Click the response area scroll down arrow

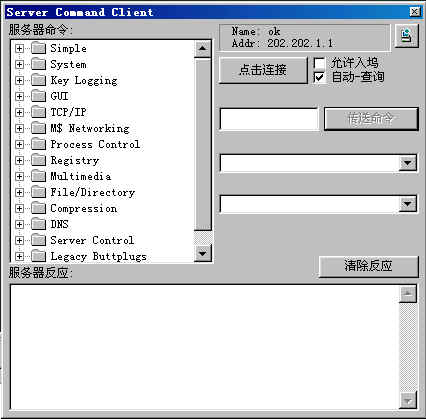(x=408, y=400)
